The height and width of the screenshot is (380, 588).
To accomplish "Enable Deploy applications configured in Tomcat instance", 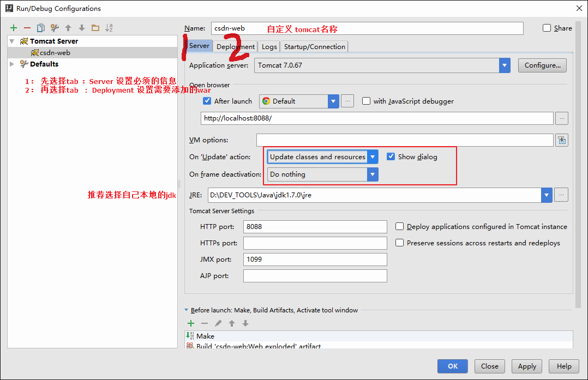I will (x=400, y=227).
